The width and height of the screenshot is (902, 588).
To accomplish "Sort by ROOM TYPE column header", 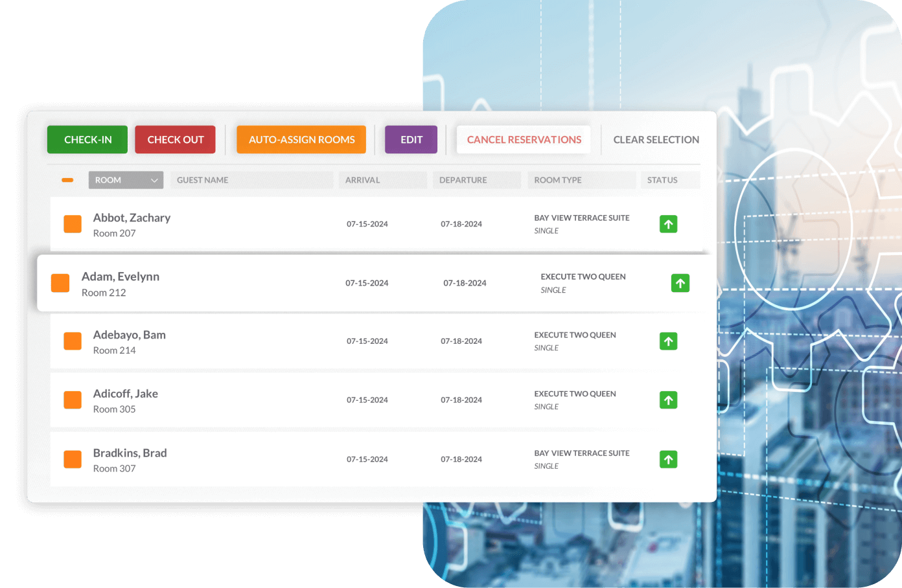I will (x=581, y=180).
